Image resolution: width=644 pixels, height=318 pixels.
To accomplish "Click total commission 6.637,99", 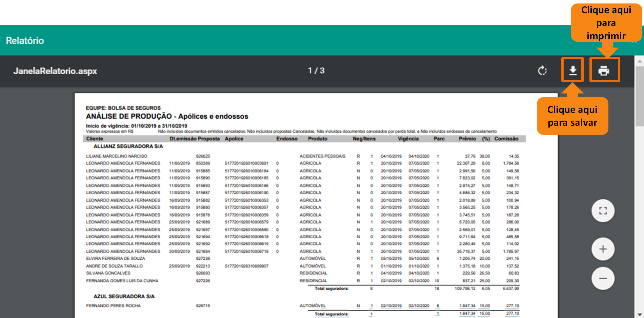I will point(511,289).
